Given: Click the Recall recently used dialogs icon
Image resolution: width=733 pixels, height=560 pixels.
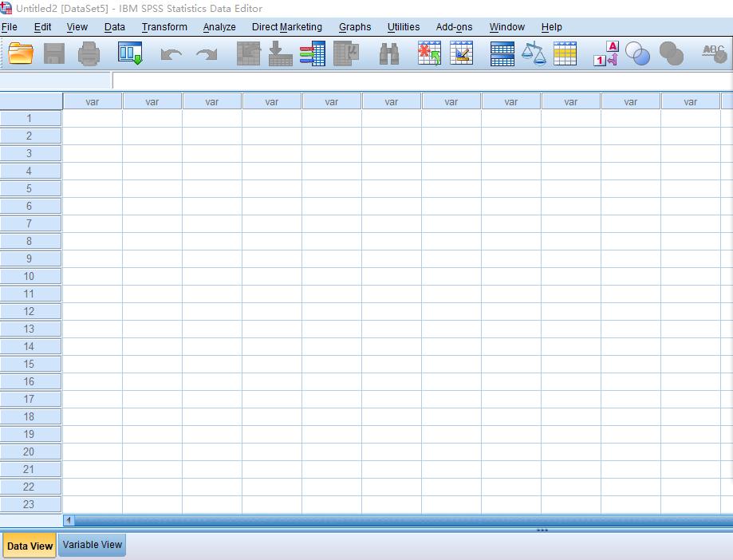Looking at the screenshot, I should tap(130, 54).
